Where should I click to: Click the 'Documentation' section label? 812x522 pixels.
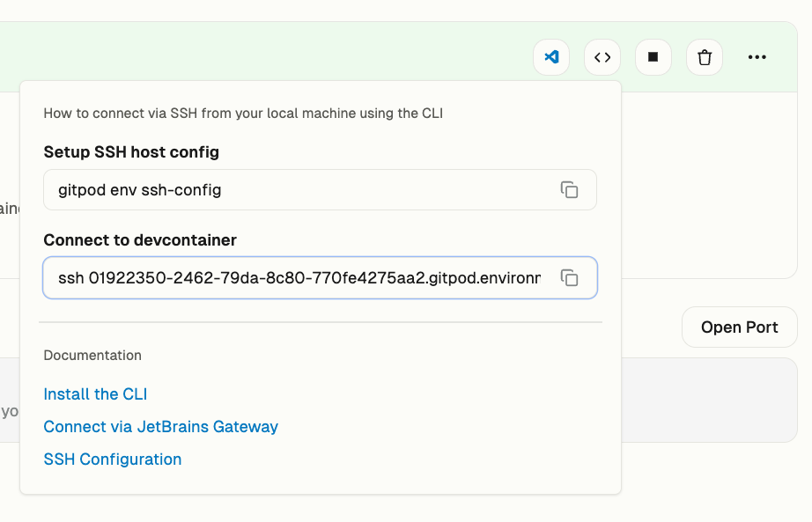92,356
